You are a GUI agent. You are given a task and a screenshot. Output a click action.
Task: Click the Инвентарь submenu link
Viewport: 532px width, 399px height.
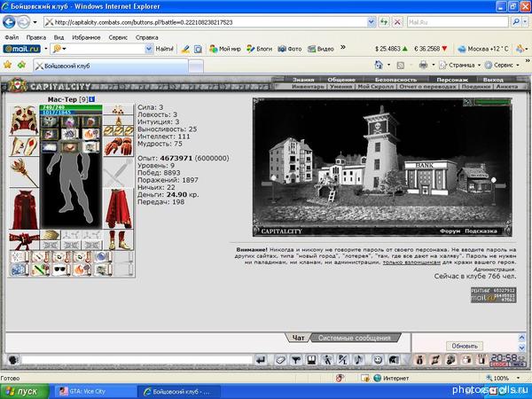308,87
